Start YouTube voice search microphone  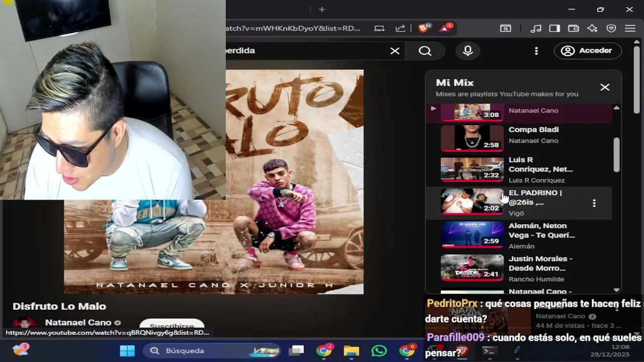click(468, 51)
